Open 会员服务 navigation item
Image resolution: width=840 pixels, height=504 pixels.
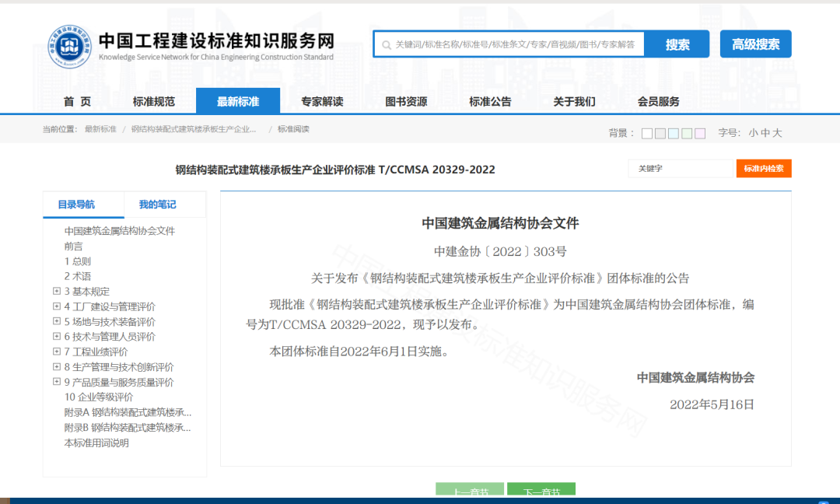659,101
